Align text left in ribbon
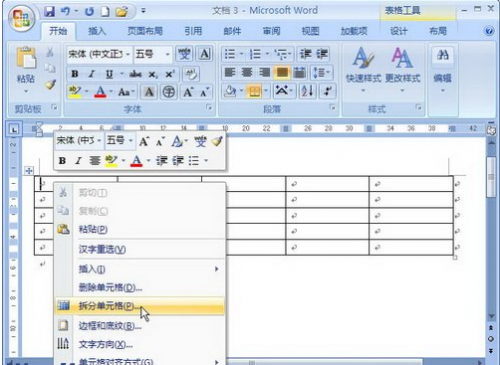Viewport: 500px width, 365px height. (230, 72)
